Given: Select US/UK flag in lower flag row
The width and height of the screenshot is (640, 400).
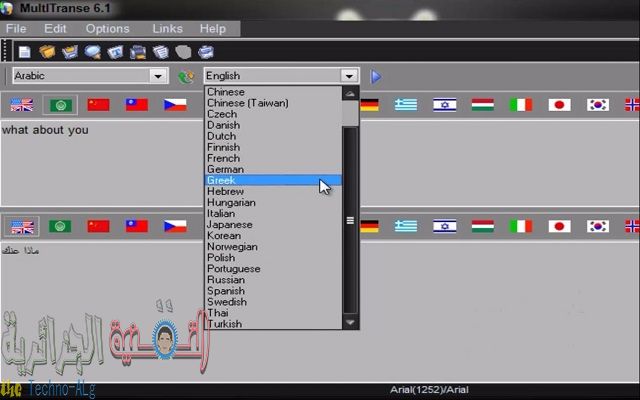Looking at the screenshot, I should coord(22,227).
